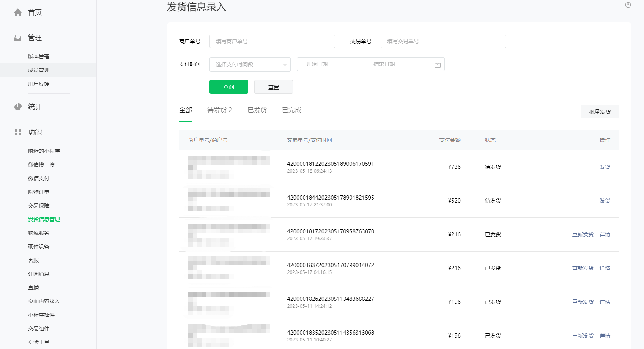Open 微信搜一搜 in the sidebar
This screenshot has width=644, height=349.
pos(41,165)
